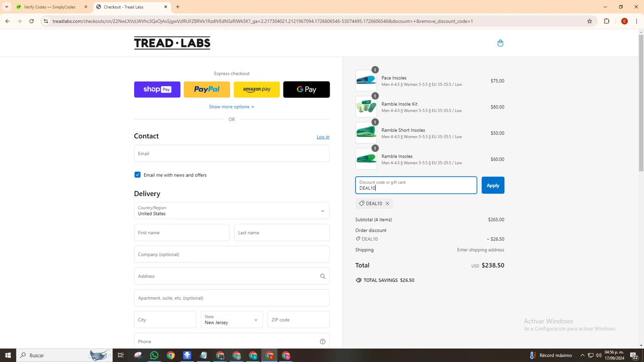Image resolution: width=644 pixels, height=362 pixels.
Task: Pay with PayPal
Action: click(x=207, y=89)
